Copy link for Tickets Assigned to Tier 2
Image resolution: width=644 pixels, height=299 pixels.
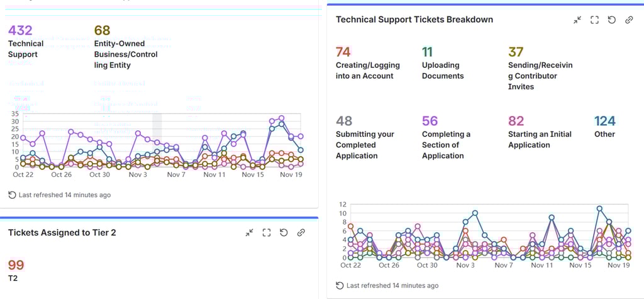(x=301, y=233)
